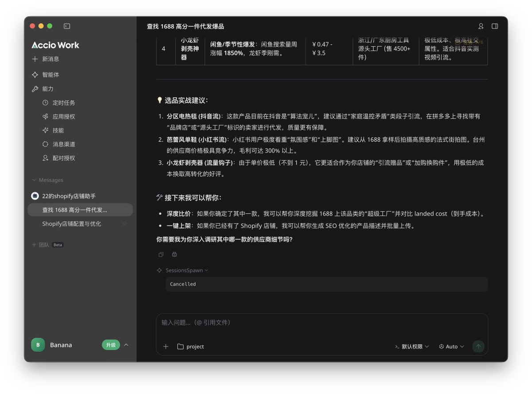The width and height of the screenshot is (532, 394).
Task: Pin the 查找 1688 conversation
Action: 125,210
